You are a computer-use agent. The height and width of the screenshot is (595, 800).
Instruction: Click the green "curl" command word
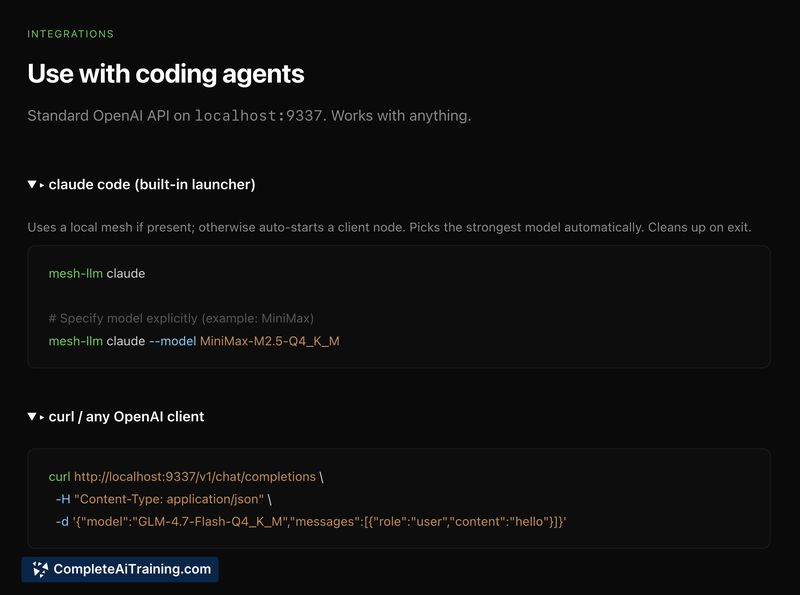click(x=59, y=477)
